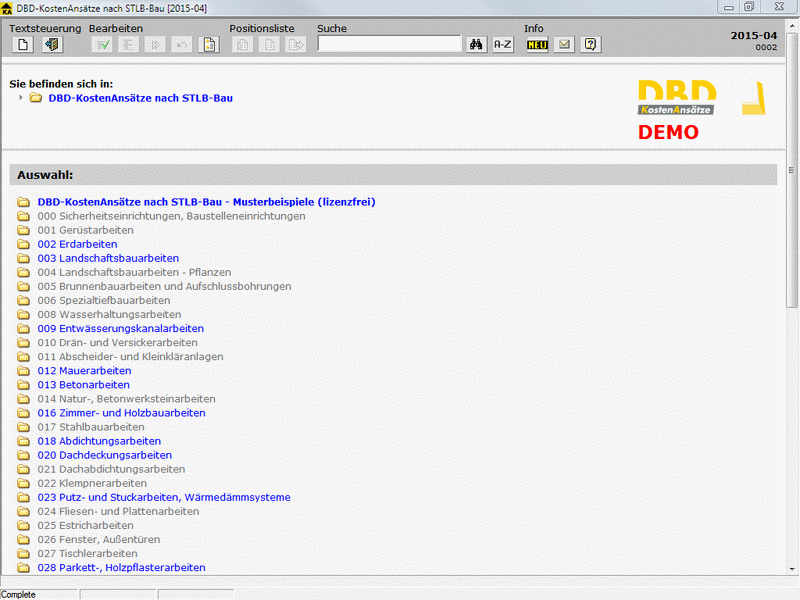The width and height of the screenshot is (800, 600).
Task: Click the vertical scrollbar thumb
Action: (791, 170)
